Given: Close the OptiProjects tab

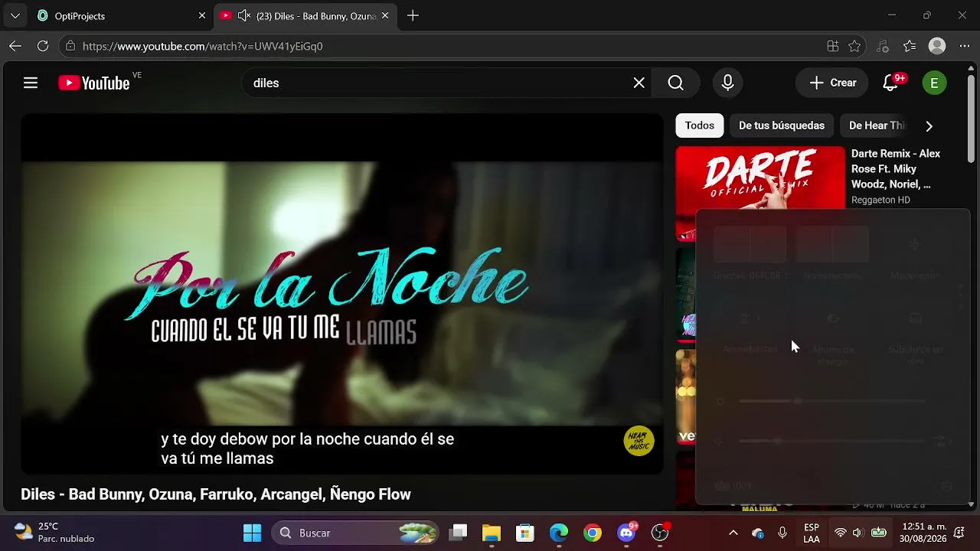Looking at the screenshot, I should (202, 15).
